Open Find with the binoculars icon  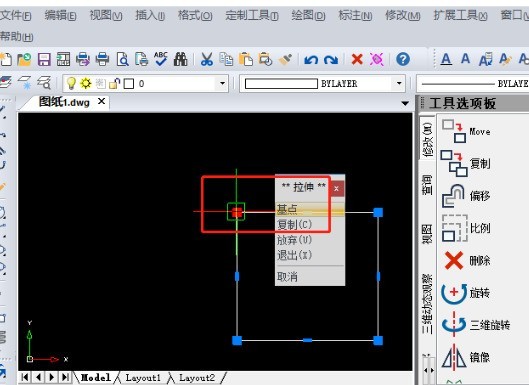click(180, 59)
